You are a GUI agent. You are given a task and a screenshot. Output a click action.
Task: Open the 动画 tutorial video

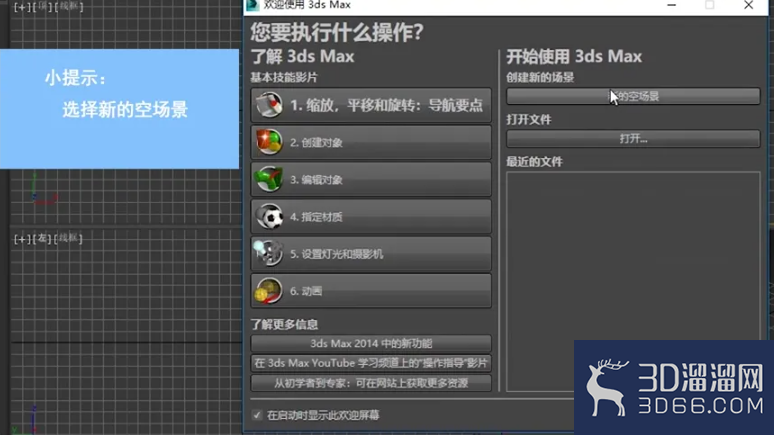tap(371, 290)
